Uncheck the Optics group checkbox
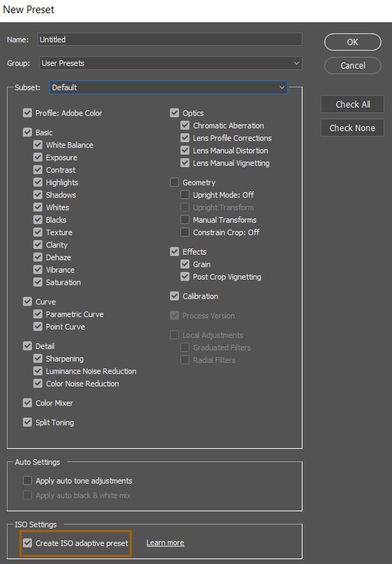 click(174, 113)
